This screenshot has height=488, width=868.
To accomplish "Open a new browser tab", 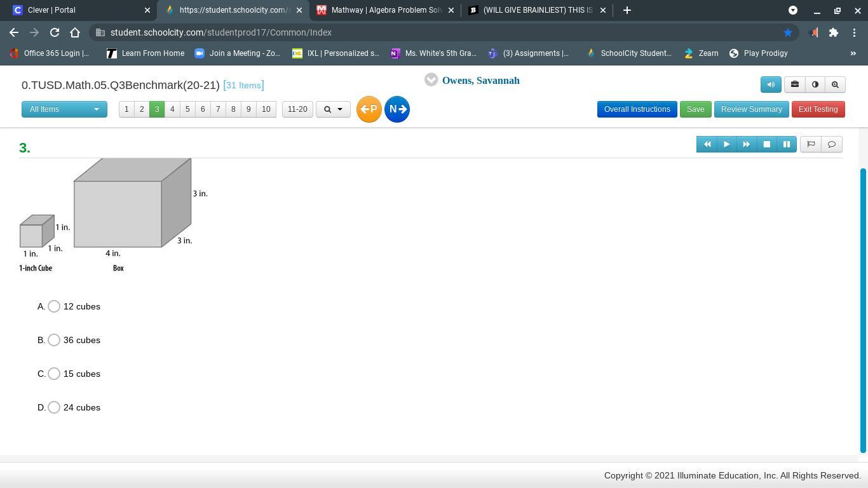I will click(627, 10).
